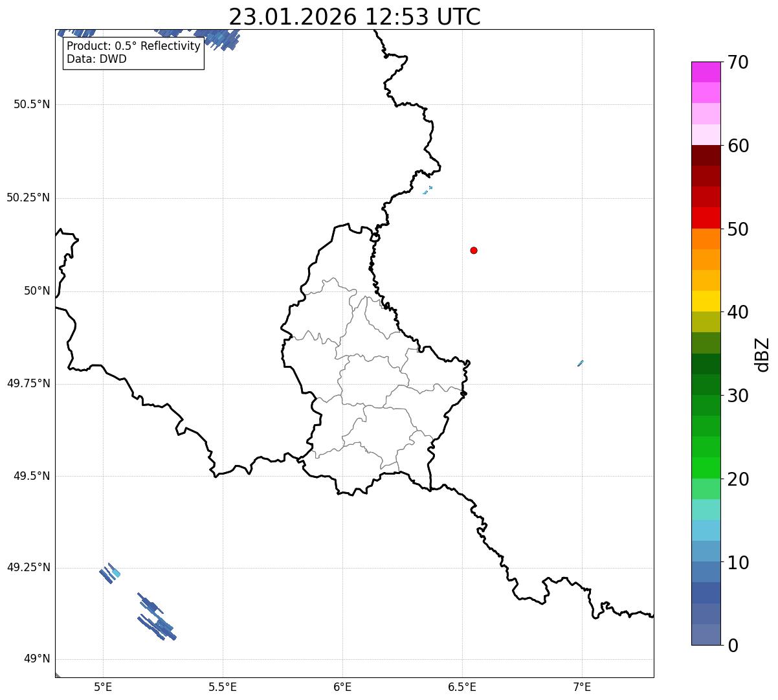Click the Product: 0.5° Reflectivity label
This screenshot has height=700, width=778.
[133, 47]
